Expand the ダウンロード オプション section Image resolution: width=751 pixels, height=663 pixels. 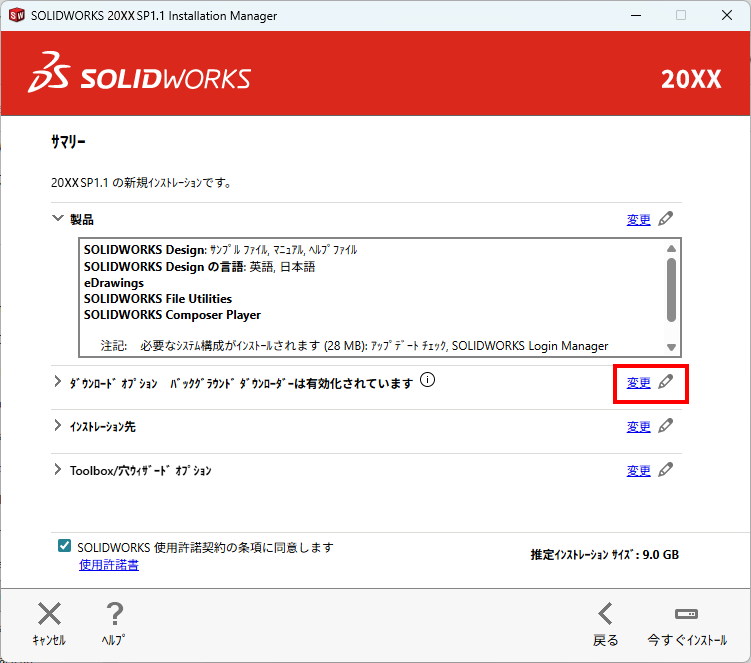pyautogui.click(x=57, y=382)
